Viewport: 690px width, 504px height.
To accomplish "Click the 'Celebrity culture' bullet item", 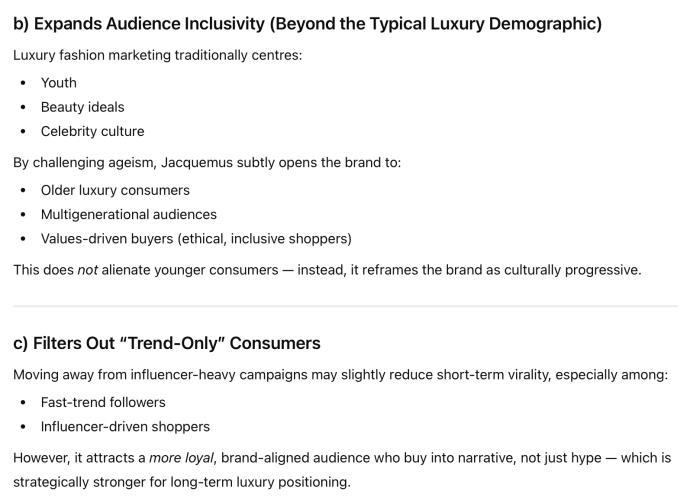I will coord(92,131).
